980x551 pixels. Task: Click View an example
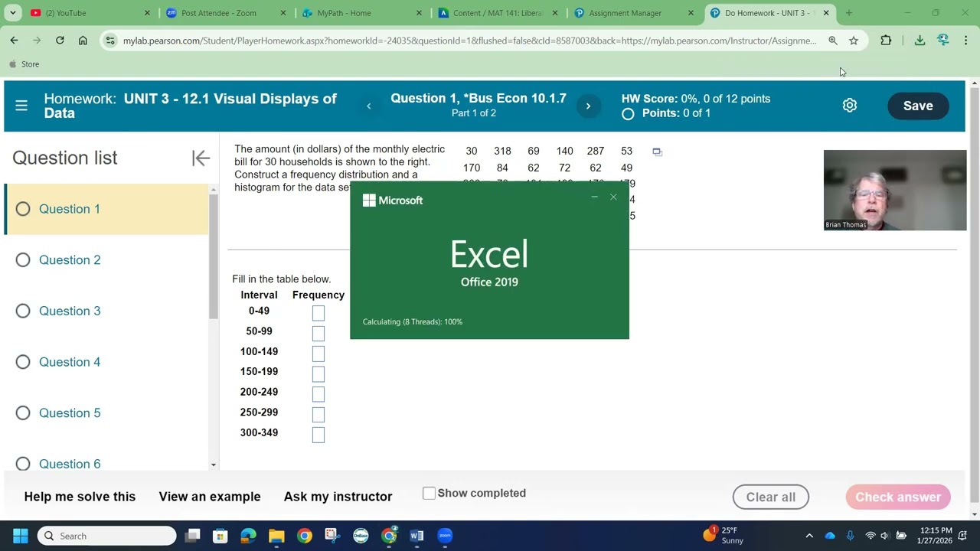210,497
